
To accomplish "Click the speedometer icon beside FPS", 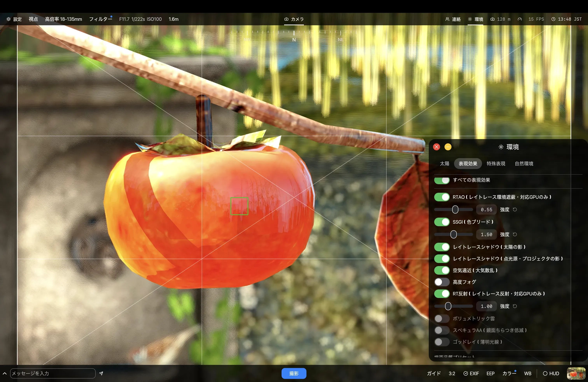I will [x=520, y=19].
